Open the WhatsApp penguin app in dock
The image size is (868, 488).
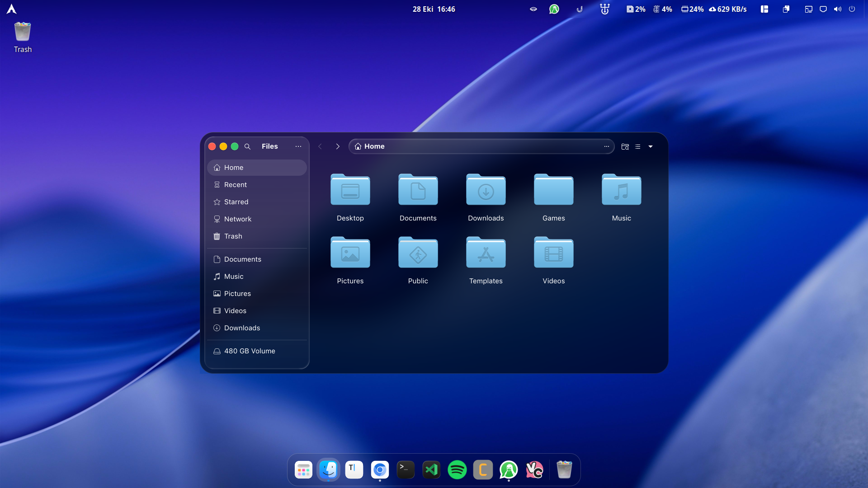[x=509, y=470]
